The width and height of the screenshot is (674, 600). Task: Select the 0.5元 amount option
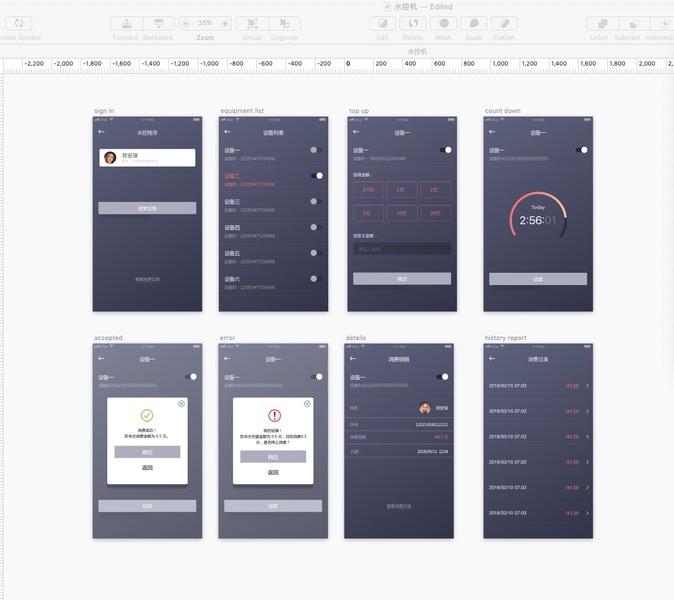tap(368, 190)
